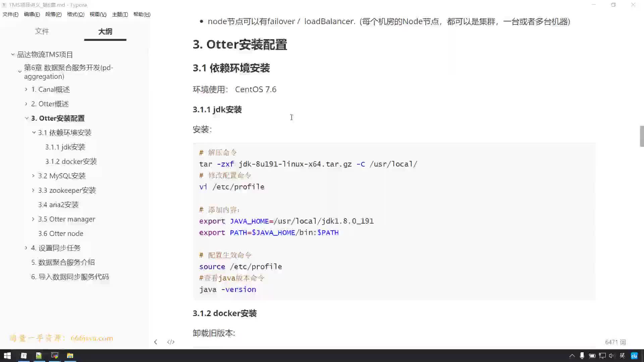
Task: Open the 视图(V) menu
Action: pyautogui.click(x=98, y=14)
